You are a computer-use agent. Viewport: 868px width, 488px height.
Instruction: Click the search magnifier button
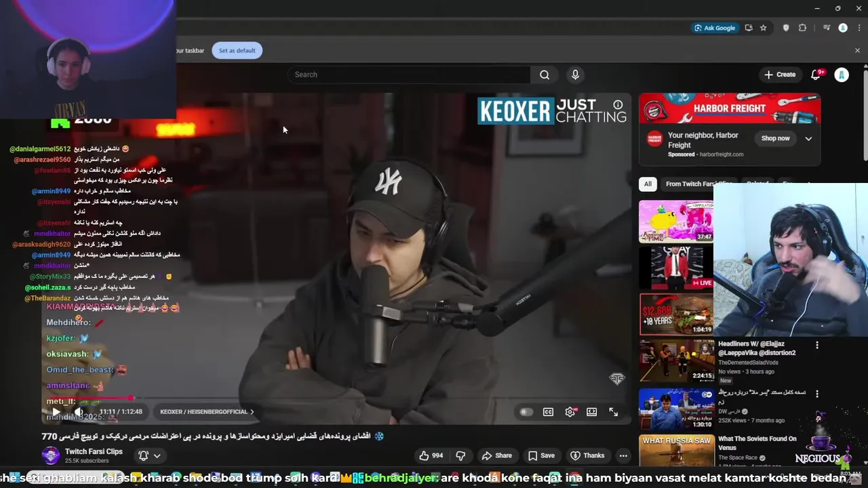(x=545, y=75)
